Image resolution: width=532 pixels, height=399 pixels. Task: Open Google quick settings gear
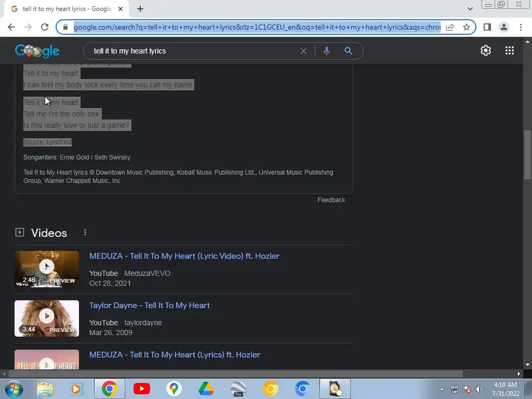486,50
